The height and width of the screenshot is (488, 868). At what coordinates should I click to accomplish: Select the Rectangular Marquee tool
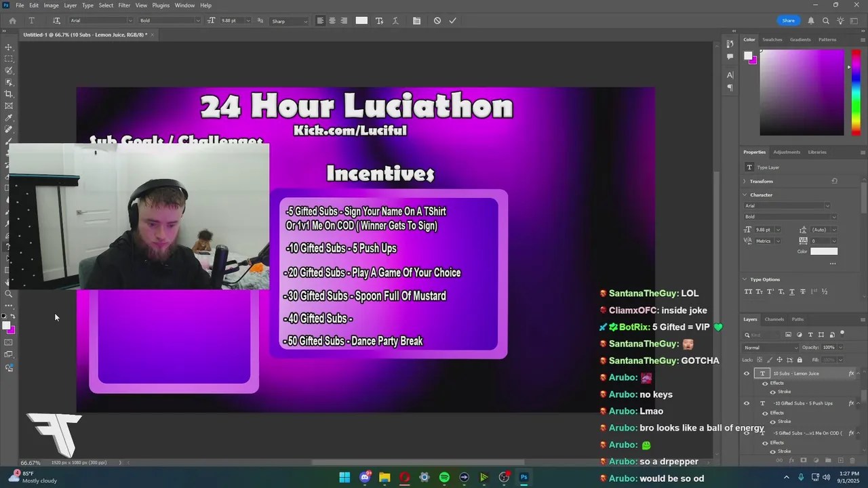pos(9,59)
